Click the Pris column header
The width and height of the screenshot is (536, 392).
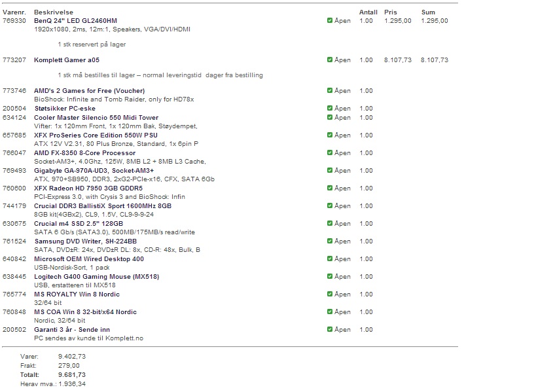(390, 12)
